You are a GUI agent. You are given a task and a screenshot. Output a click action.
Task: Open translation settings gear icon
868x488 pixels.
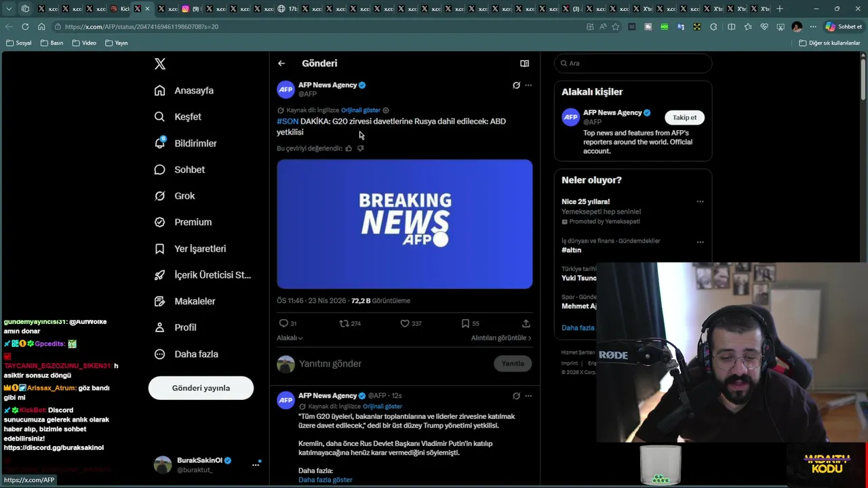coord(386,110)
